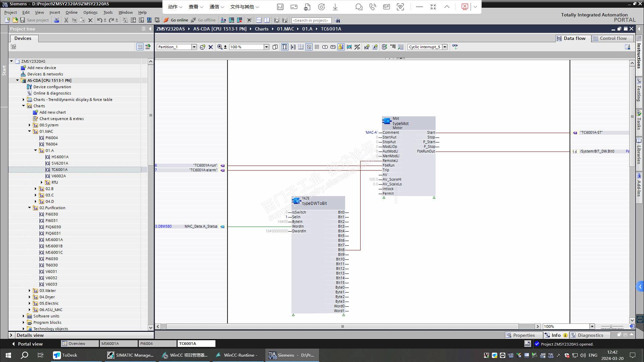Open the Partition_1 dropdown
Screen dimensions: 644x362
194,47
